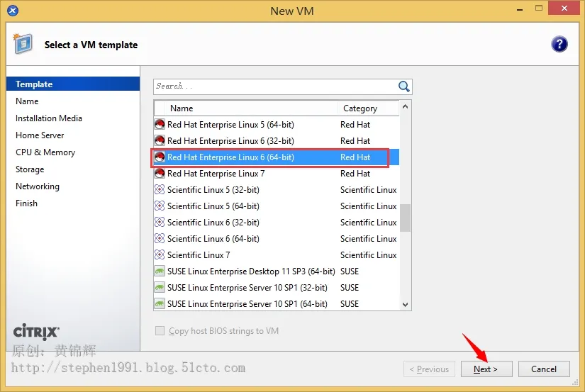Click the XenCenter icon in the title bar
The height and width of the screenshot is (392, 585).
[13, 11]
